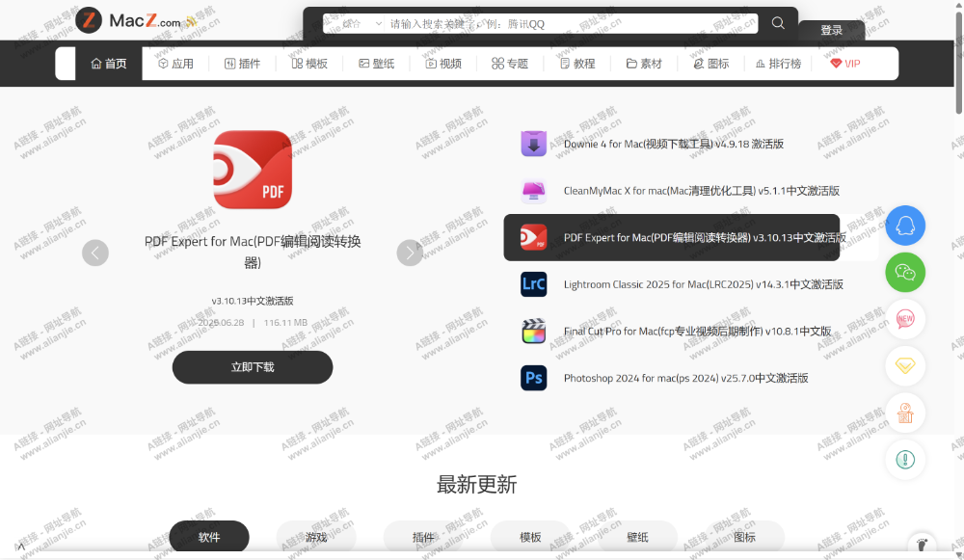This screenshot has width=964, height=560.
Task: Open Photoshop 2024 v25.7.0 entry
Action: [685, 378]
